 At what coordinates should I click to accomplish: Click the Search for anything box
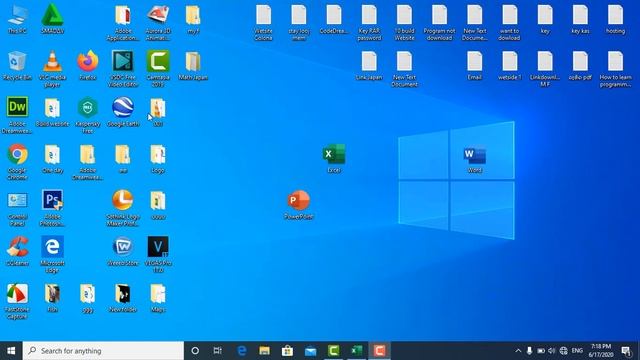[103, 351]
